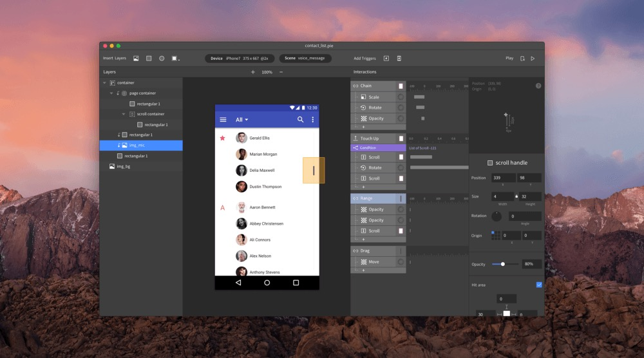This screenshot has width=644, height=358.
Task: Open the help question mark icon
Action: coord(538,86)
